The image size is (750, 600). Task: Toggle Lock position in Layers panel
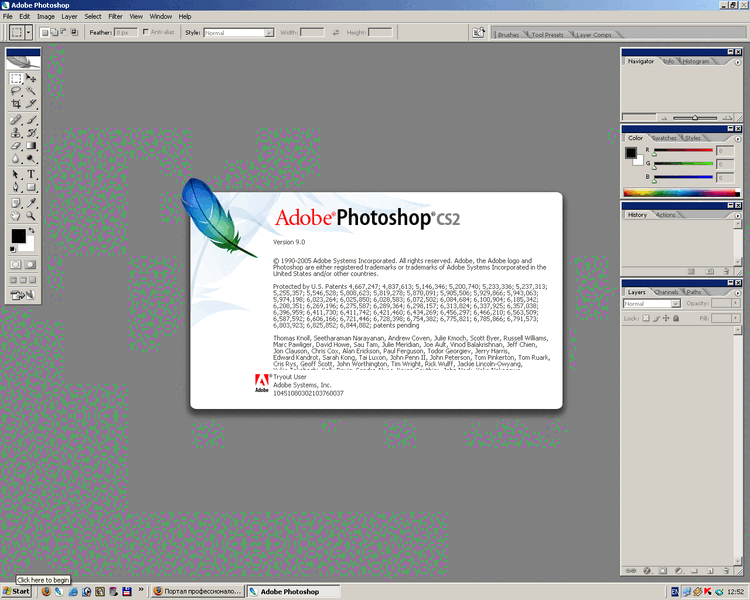click(x=666, y=318)
